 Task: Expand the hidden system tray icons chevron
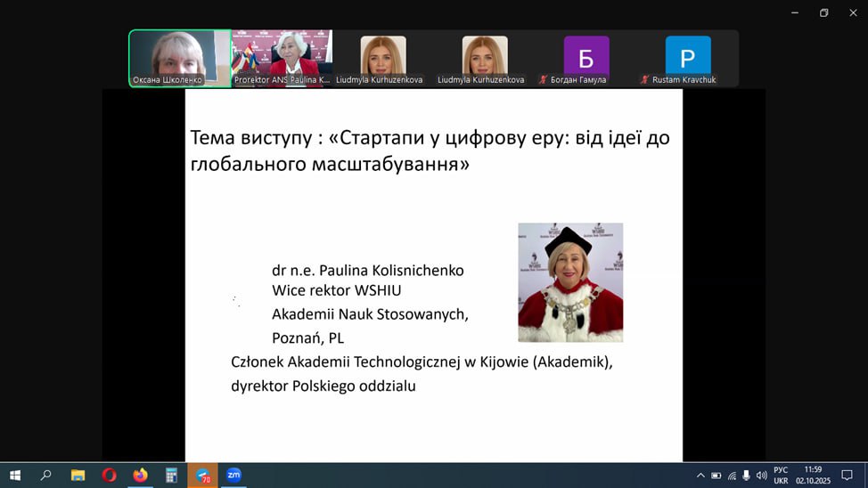tap(700, 475)
